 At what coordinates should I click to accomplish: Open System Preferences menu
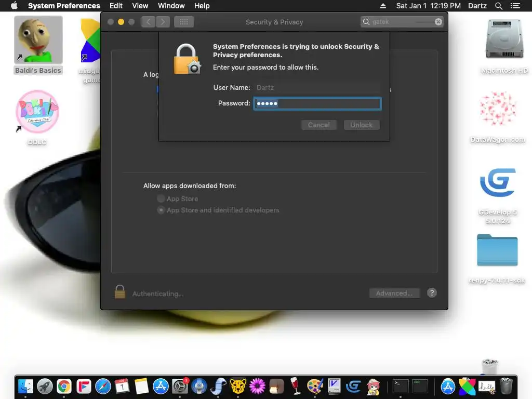[64, 6]
